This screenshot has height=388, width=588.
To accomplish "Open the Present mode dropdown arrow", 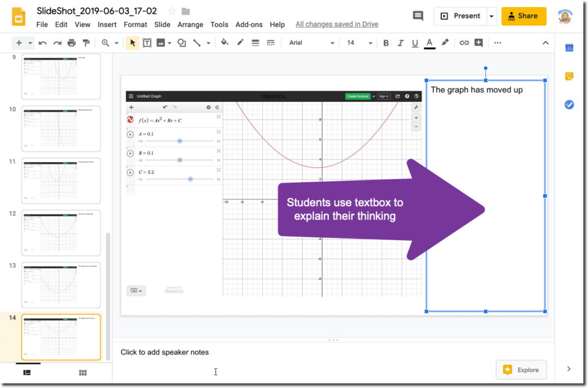I will 491,16.
